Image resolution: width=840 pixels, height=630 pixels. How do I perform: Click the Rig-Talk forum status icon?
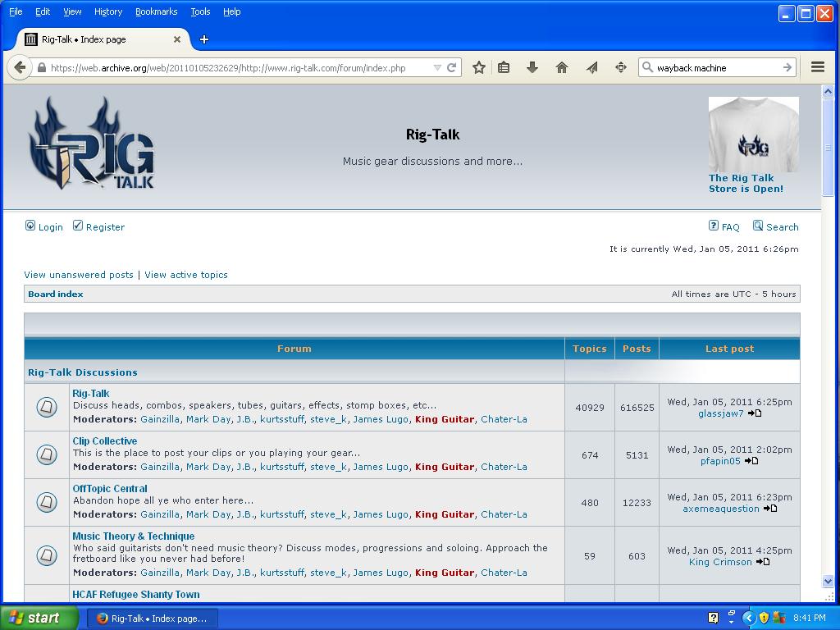[x=47, y=407]
